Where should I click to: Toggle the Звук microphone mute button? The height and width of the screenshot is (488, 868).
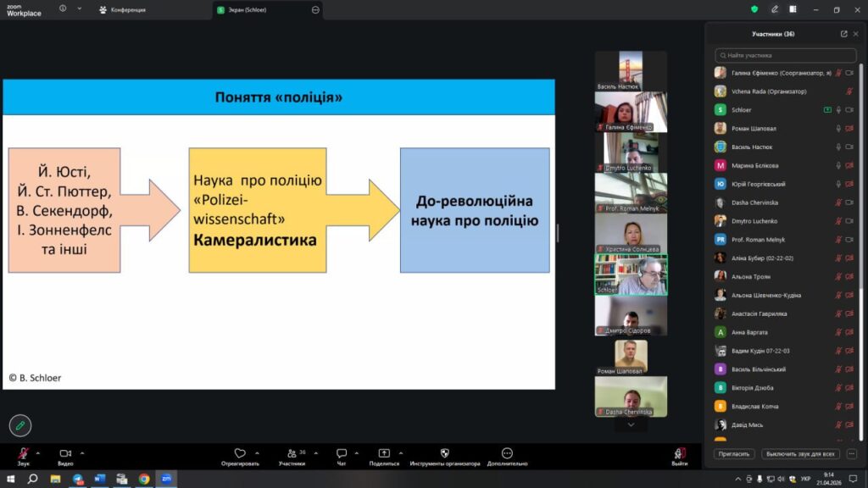(24, 453)
